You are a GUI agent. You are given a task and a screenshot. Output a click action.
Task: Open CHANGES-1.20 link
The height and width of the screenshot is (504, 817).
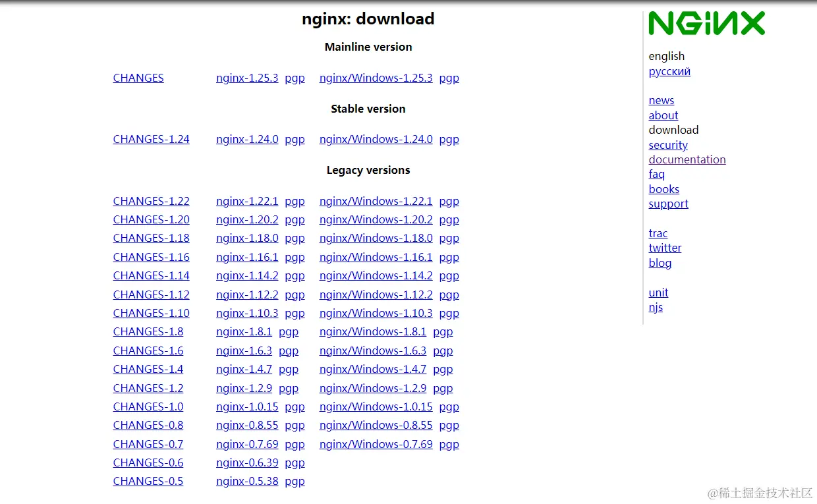tap(151, 219)
